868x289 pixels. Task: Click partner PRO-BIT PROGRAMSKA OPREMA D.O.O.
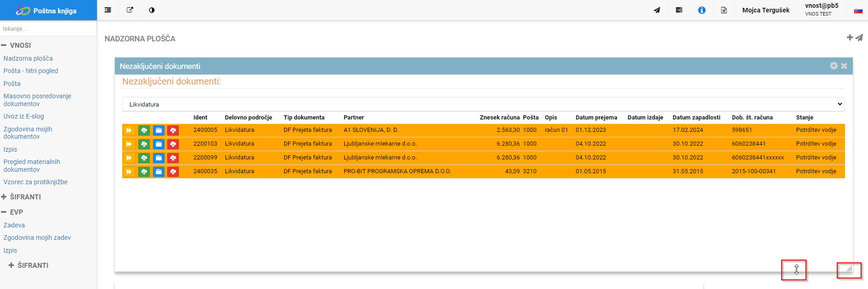[x=397, y=171]
